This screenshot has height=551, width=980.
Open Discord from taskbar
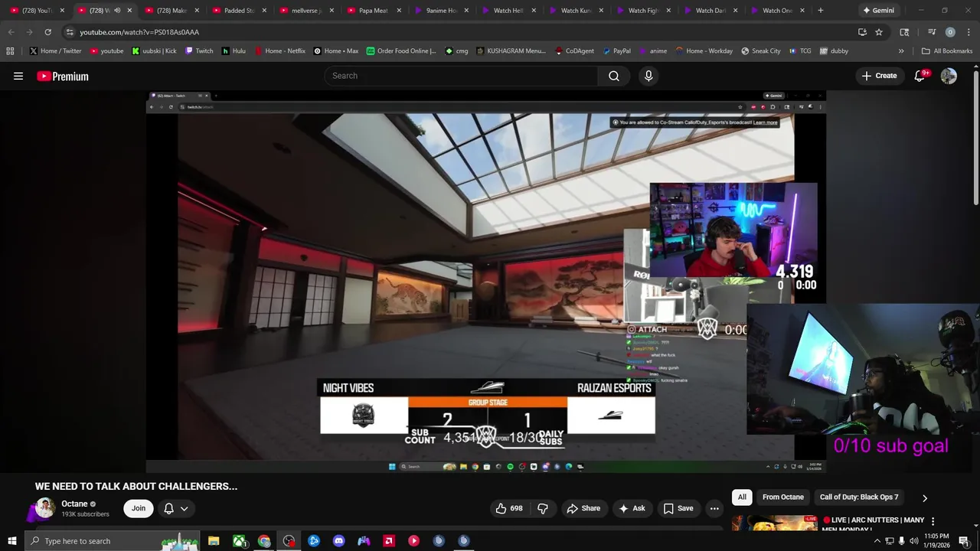click(x=338, y=541)
